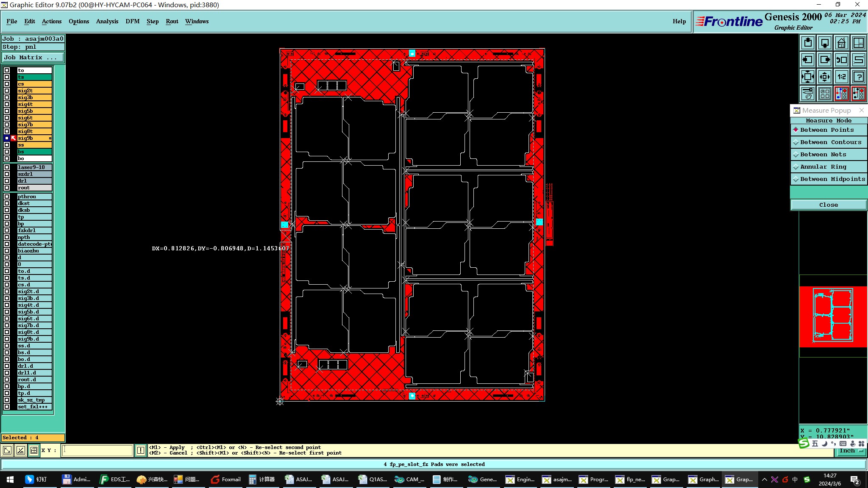Select Annular Ring measure mode
Viewport: 868px width, 488px height.
pyautogui.click(x=829, y=167)
